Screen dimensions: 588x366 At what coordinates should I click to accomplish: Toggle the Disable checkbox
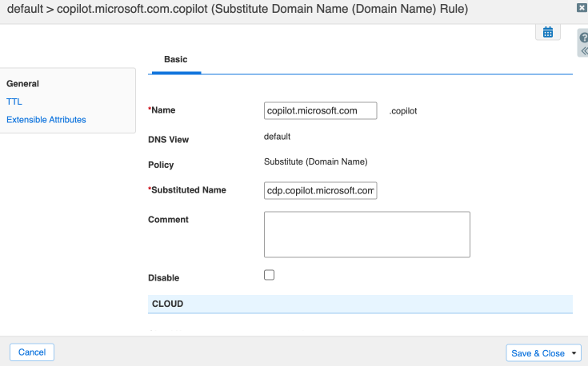click(x=269, y=275)
